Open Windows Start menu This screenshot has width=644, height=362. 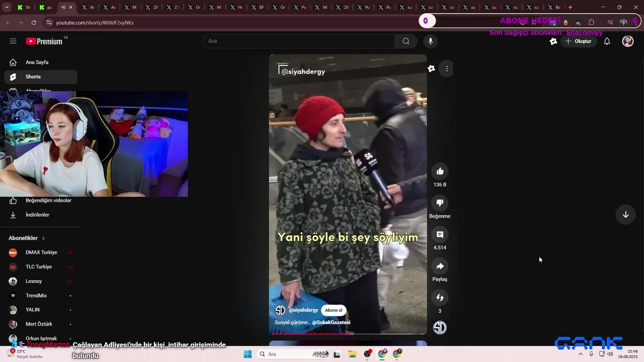(x=248, y=354)
